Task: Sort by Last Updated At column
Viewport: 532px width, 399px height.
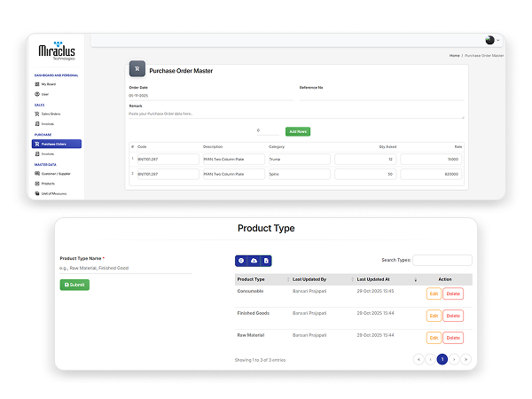Action: click(x=387, y=279)
